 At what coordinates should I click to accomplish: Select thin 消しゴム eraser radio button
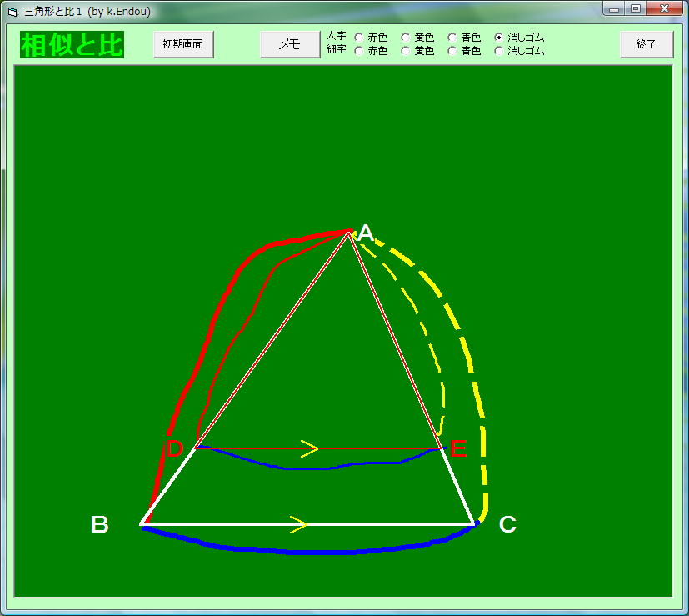[x=498, y=51]
